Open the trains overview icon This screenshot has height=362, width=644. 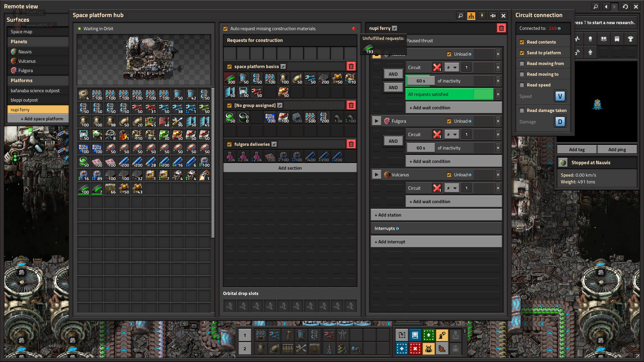tap(617, 39)
